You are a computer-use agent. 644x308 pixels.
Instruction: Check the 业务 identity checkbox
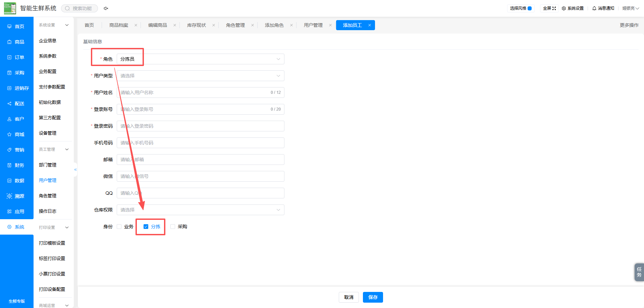(119, 227)
